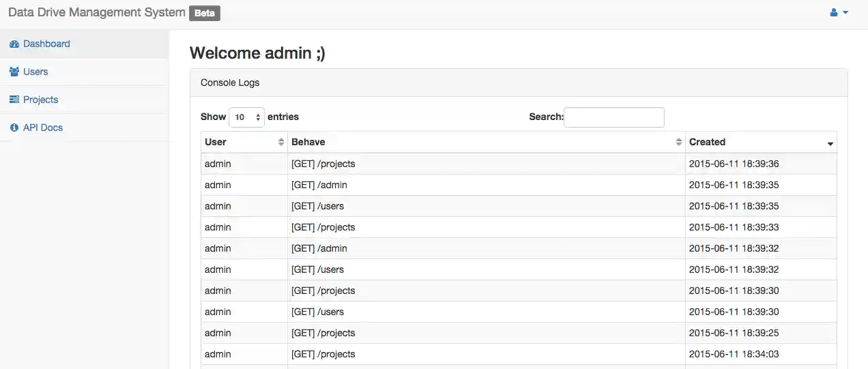
Task: Navigate to Projects in sidebar
Action: (x=41, y=100)
